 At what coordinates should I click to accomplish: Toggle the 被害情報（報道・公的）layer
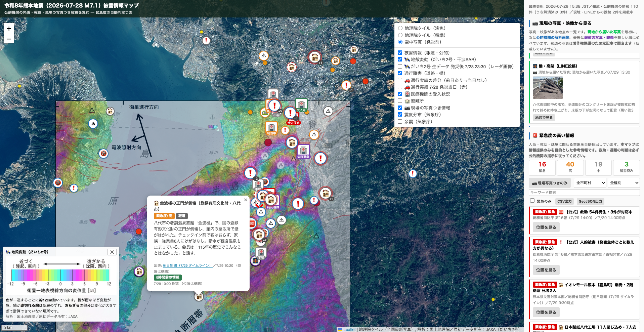point(400,53)
